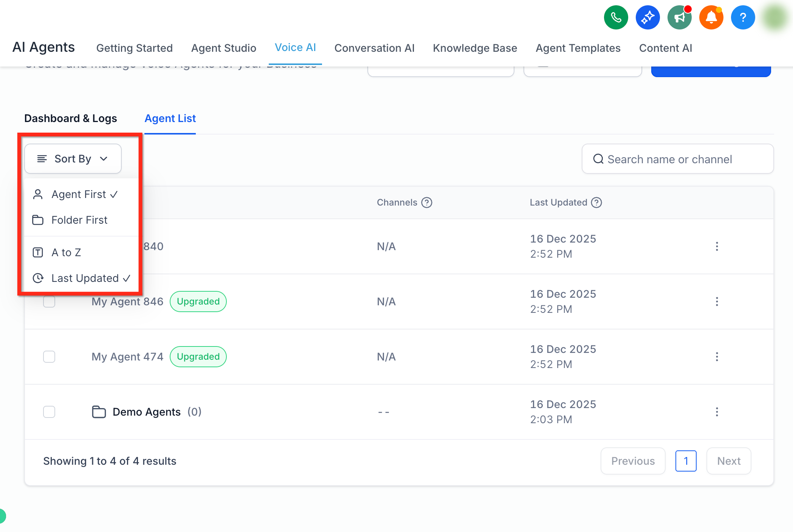Select the Voice AI tab
Viewport: 793px width, 532px height.
[295, 47]
